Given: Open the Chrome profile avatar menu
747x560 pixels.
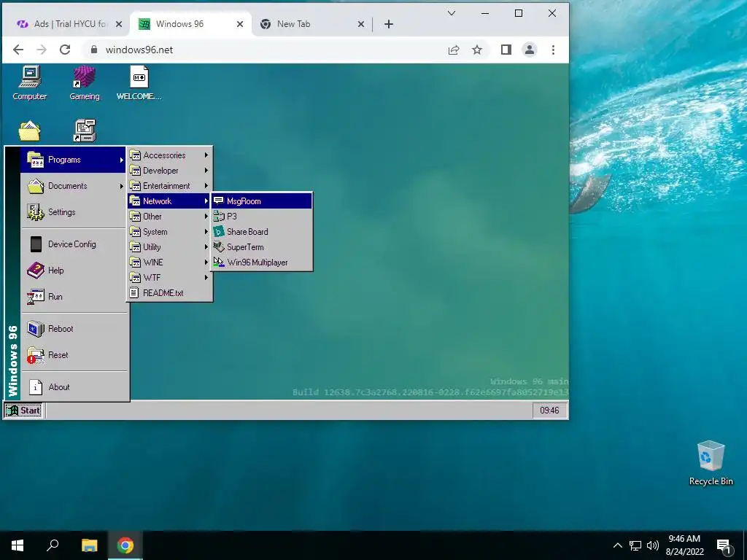Looking at the screenshot, I should (530, 50).
